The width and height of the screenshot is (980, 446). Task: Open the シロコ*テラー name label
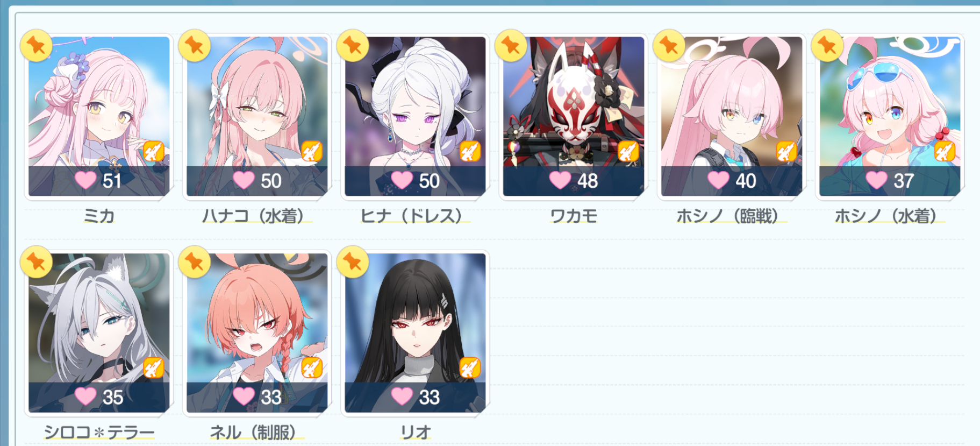(99, 433)
